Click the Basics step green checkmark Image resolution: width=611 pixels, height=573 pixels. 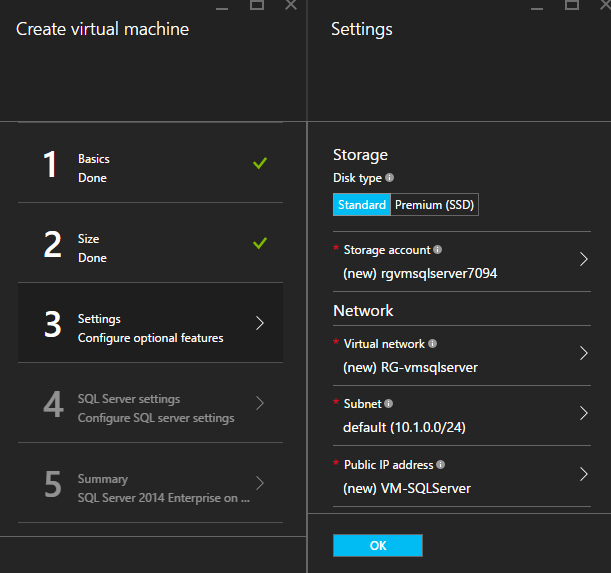260,163
